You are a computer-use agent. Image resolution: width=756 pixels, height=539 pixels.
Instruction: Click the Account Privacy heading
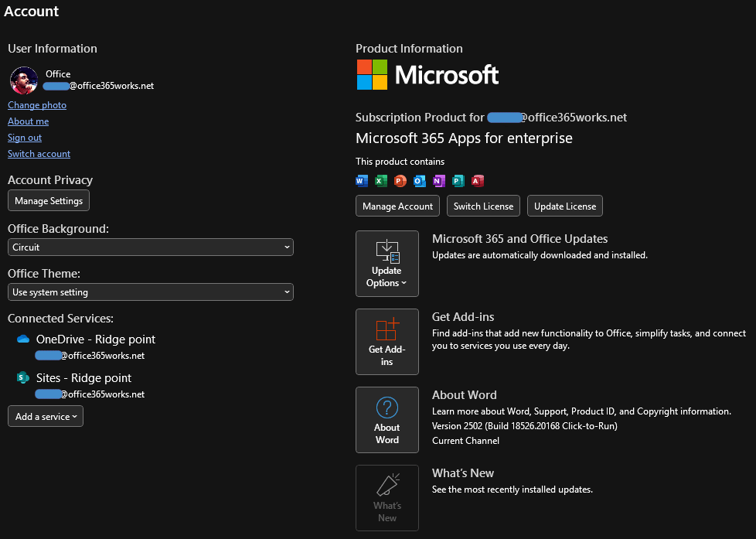click(50, 180)
